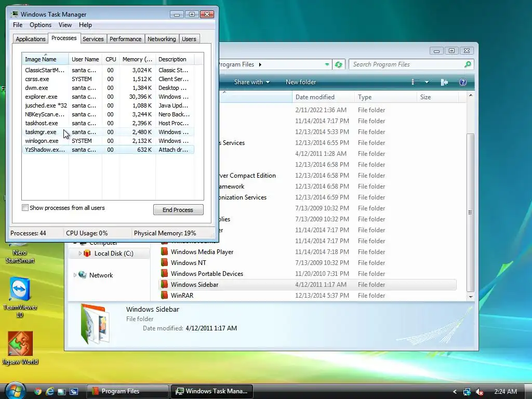
Task: Click the Windows Media Player folder icon
Action: click(x=165, y=252)
